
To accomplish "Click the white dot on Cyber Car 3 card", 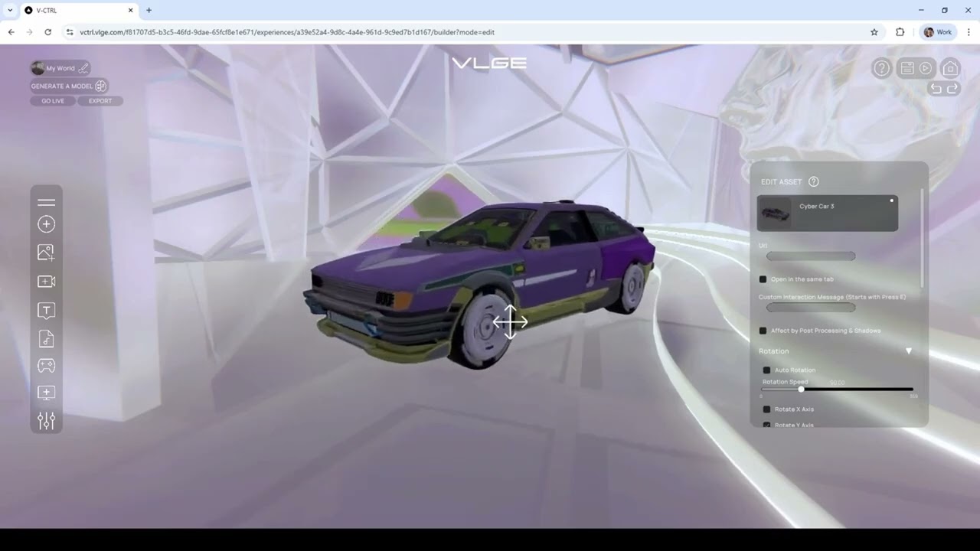I will click(891, 201).
